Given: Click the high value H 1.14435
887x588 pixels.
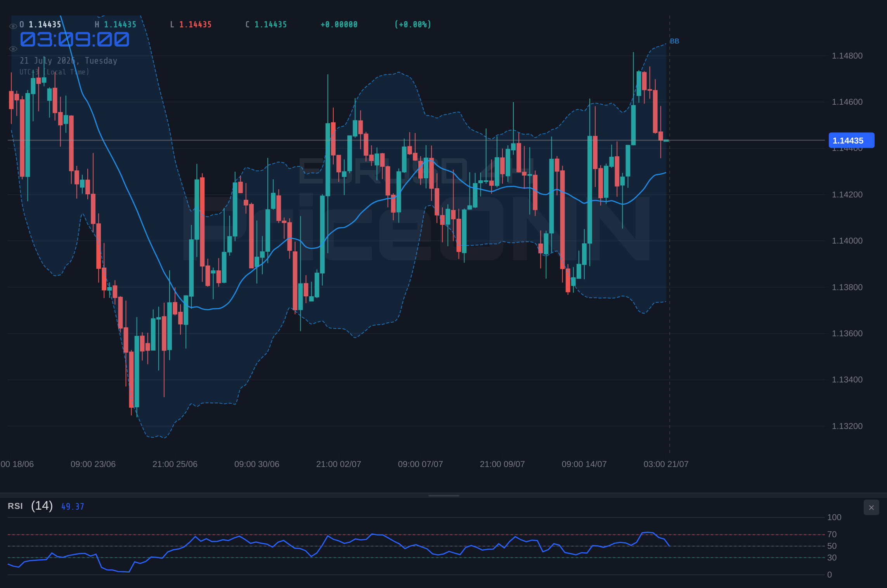Looking at the screenshot, I should click(x=116, y=24).
